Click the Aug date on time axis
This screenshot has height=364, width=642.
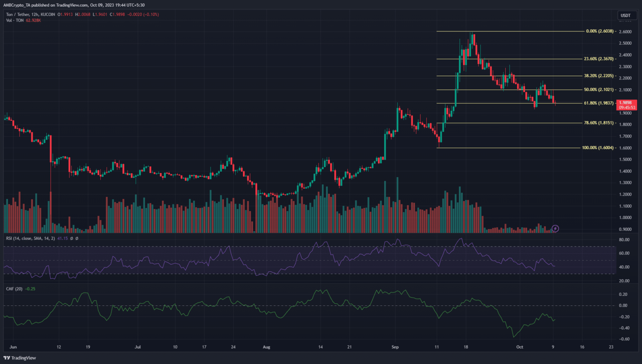[x=267, y=347]
